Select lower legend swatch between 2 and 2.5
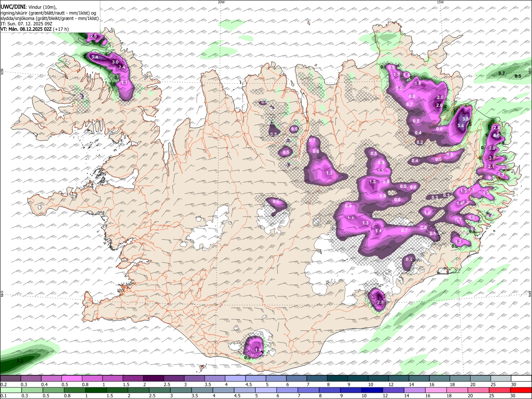 pyautogui.click(x=138, y=390)
